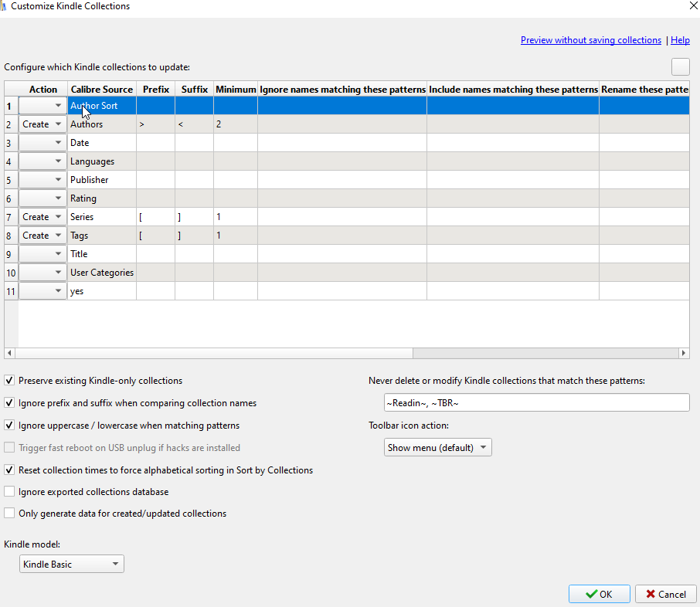This screenshot has width=700, height=607.
Task: Select the Publisher source cell
Action: click(x=102, y=180)
